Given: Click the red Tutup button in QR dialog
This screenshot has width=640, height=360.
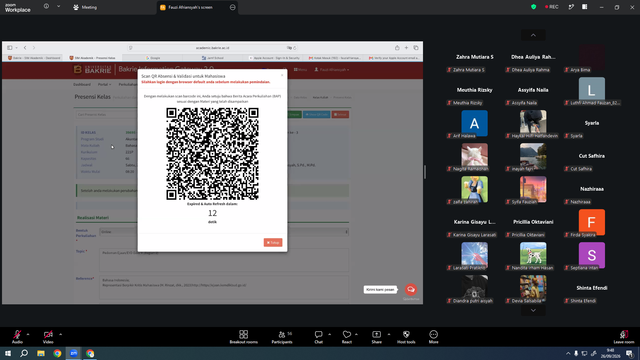Looking at the screenshot, I should click(x=273, y=242).
